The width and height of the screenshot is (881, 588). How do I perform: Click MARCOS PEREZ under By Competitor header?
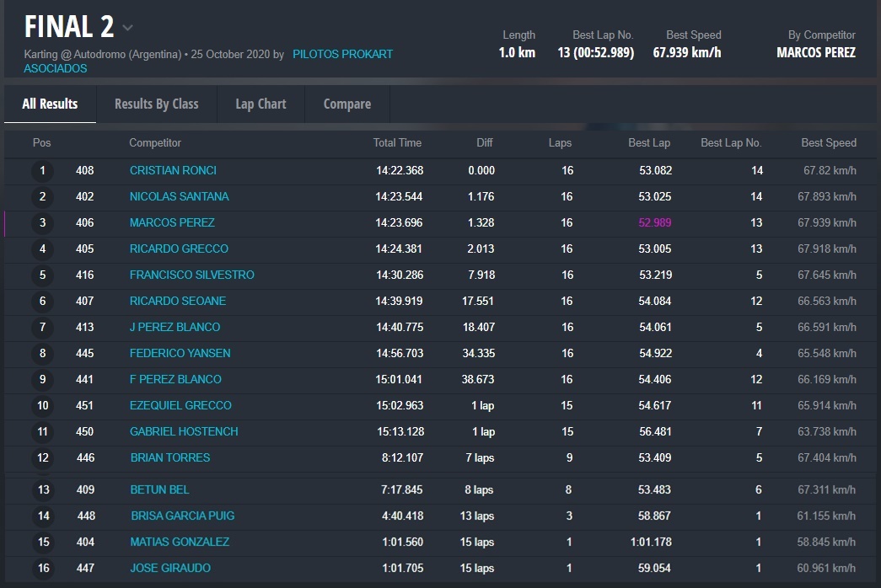(x=815, y=52)
